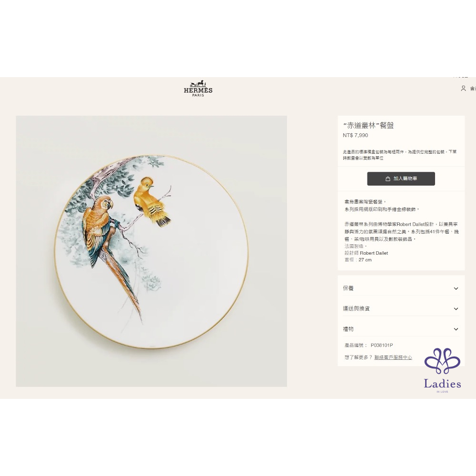Click the chevron arrow beside 運送與換貨

[x=456, y=309]
